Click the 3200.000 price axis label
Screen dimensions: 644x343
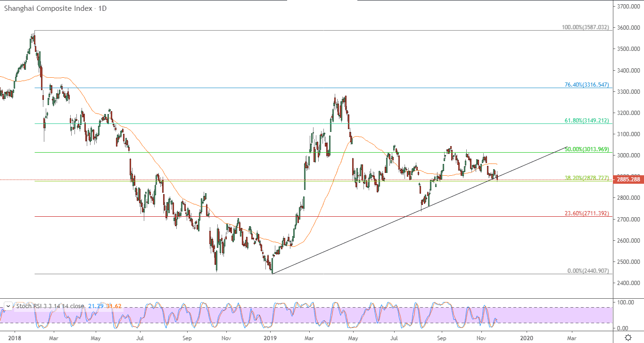click(x=628, y=113)
